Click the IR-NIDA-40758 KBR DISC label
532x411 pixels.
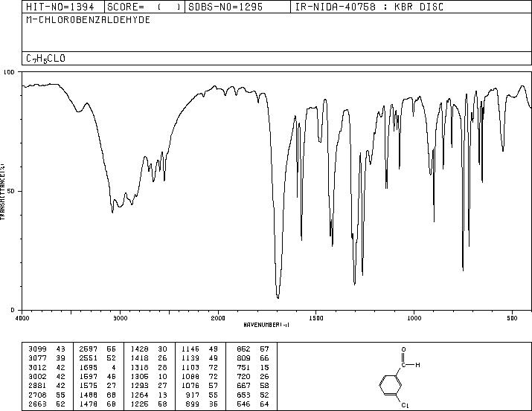click(x=369, y=7)
